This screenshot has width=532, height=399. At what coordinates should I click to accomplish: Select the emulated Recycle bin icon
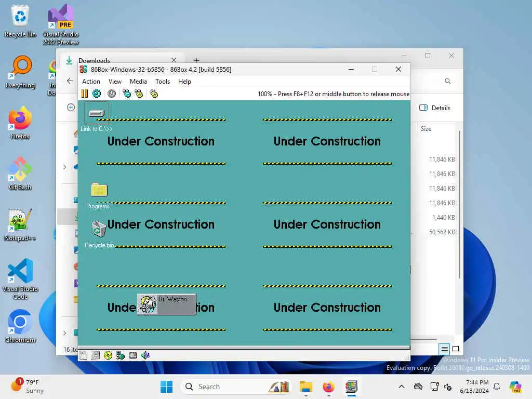click(x=99, y=234)
